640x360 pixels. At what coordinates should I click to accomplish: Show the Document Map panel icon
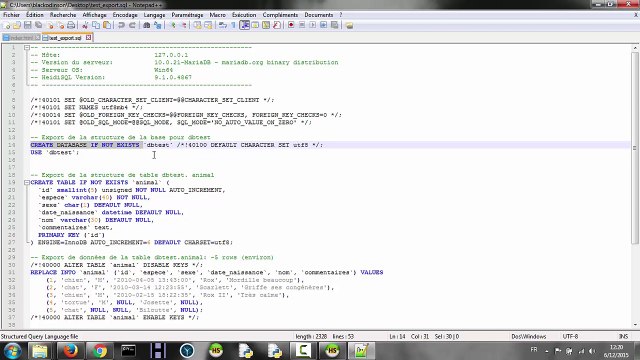pos(266,25)
